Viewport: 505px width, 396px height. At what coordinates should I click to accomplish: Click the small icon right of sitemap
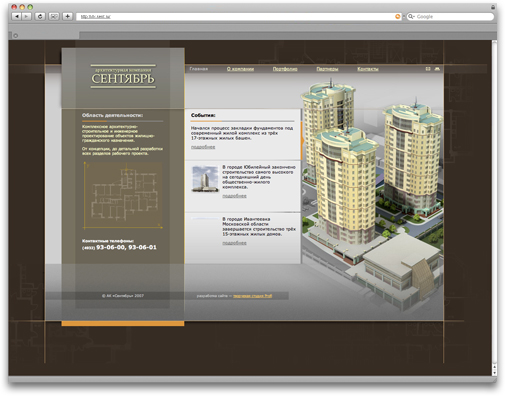coord(437,69)
